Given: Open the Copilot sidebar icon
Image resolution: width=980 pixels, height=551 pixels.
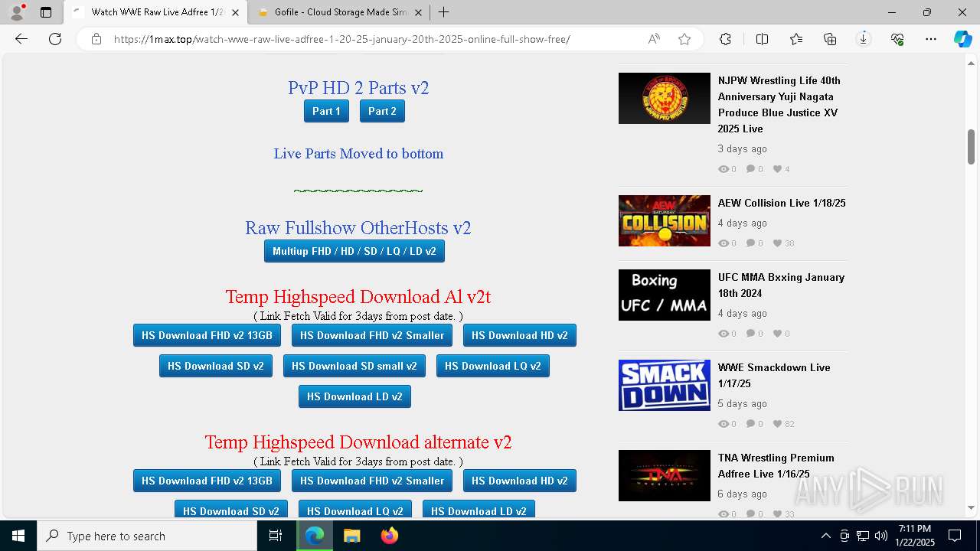Looking at the screenshot, I should [x=962, y=39].
